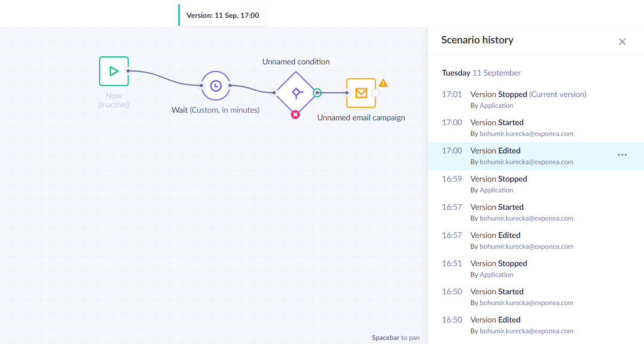Screen dimensions: 644x344
Task: Click the Scenario history heading
Action: 477,40
